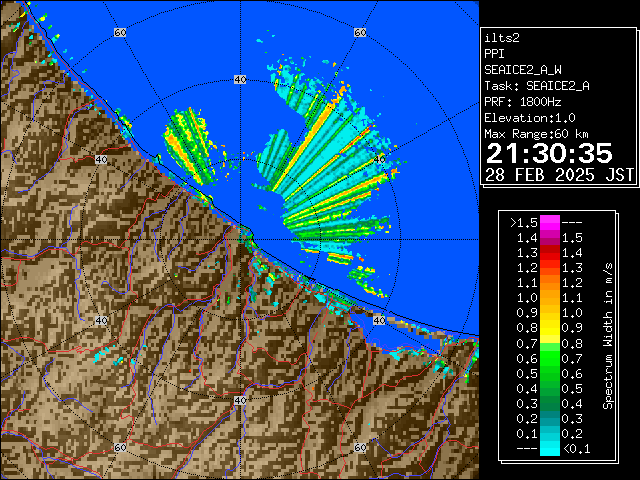Click the '60' range label in southwest land
Viewport: 640px width, 480px height.
point(120,447)
